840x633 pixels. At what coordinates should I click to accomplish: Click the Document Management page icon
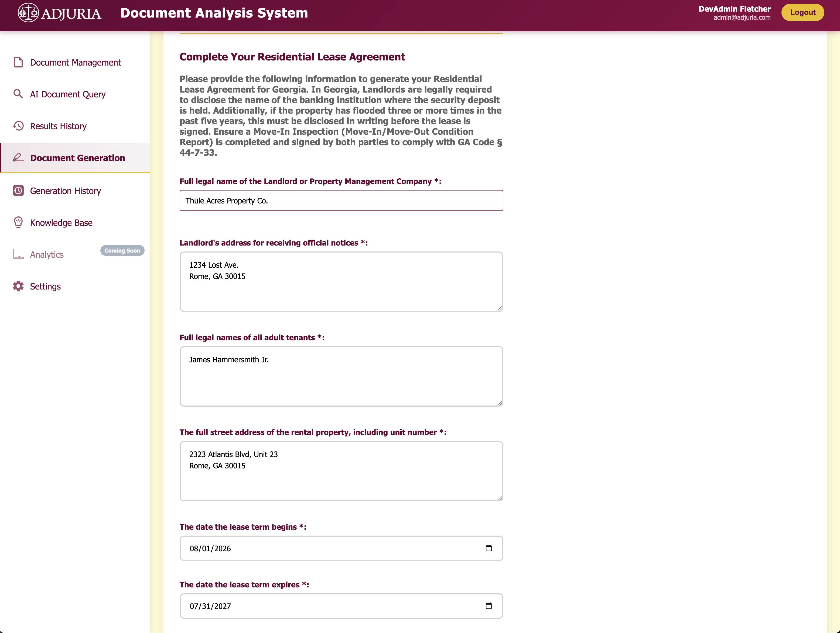[18, 62]
